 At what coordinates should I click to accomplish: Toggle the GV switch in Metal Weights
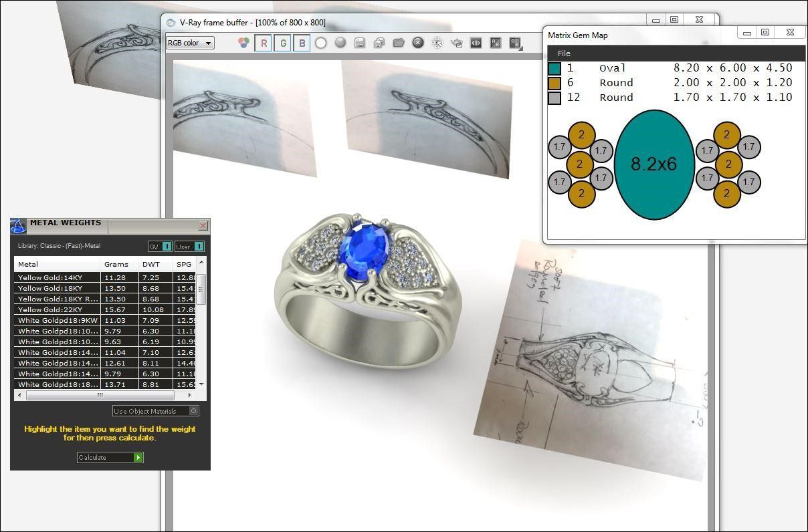coord(167,247)
